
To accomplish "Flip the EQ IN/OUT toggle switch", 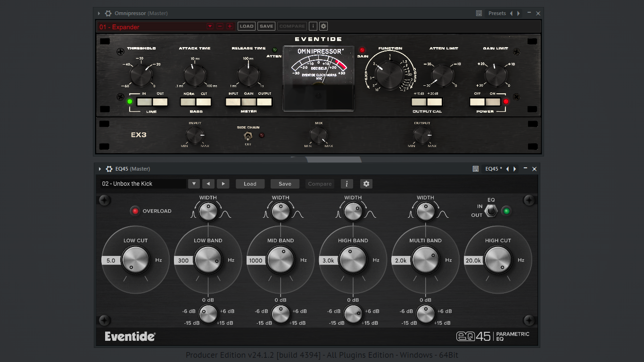I will [x=491, y=211].
